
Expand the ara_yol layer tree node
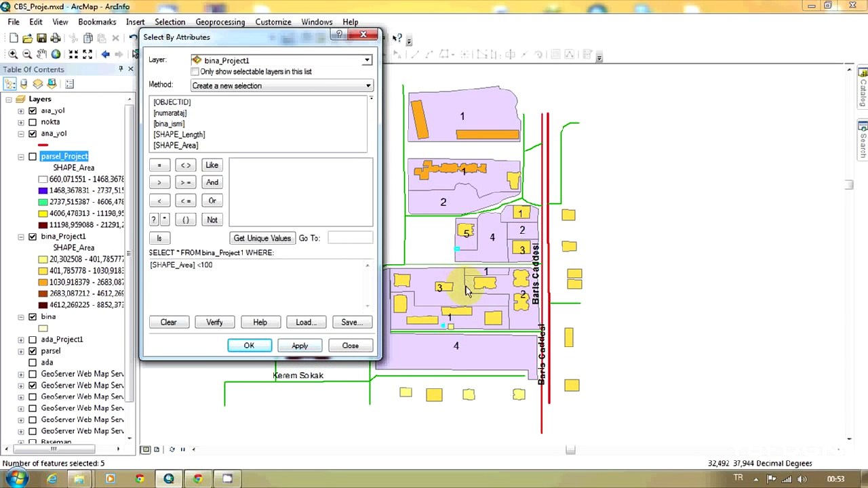[x=21, y=110]
